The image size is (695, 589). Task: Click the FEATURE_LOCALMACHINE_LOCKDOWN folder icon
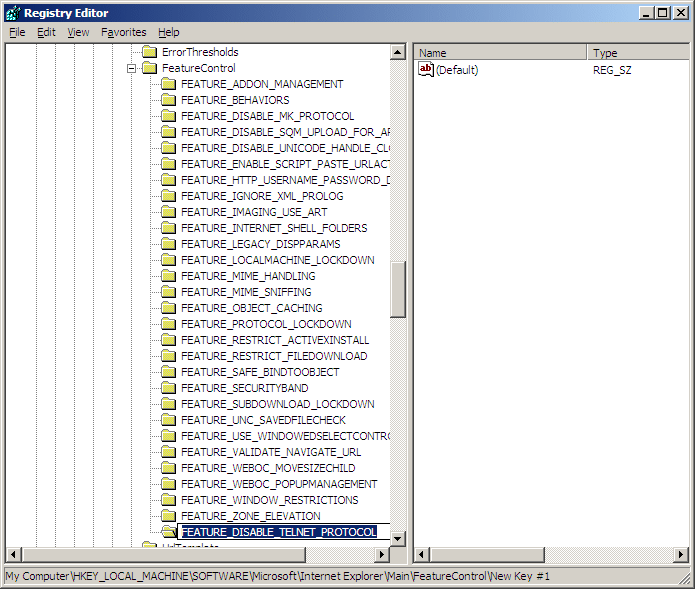click(168, 260)
